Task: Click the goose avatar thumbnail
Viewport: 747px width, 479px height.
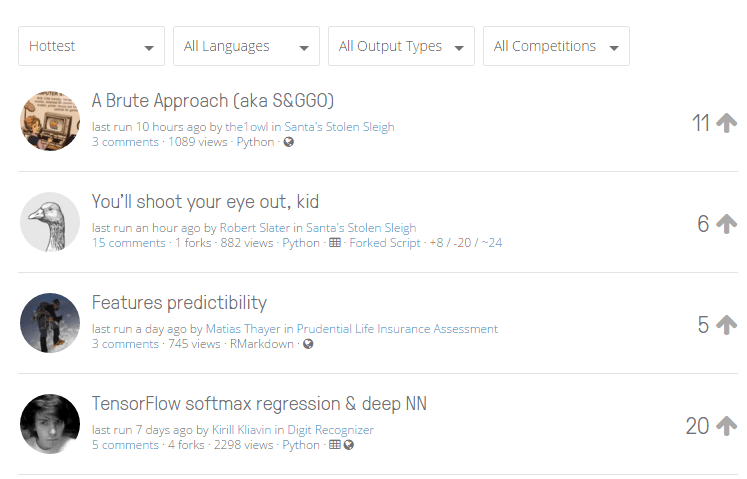Action: pos(50,222)
